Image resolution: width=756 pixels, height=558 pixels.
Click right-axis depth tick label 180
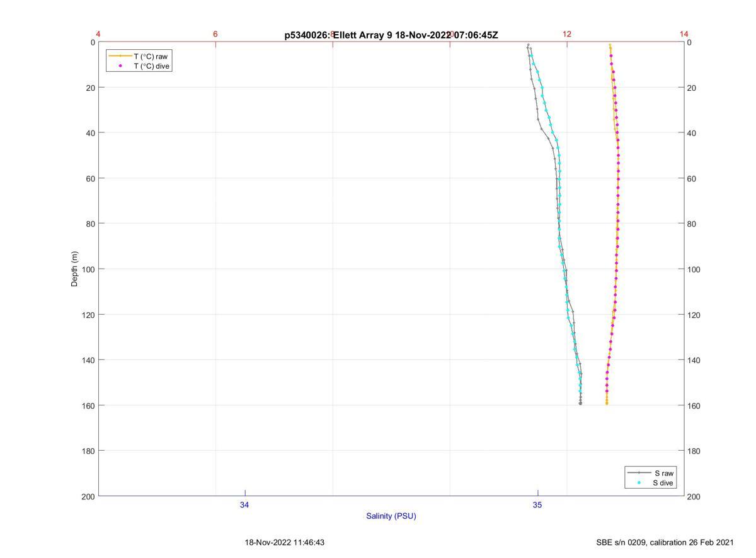click(x=694, y=451)
